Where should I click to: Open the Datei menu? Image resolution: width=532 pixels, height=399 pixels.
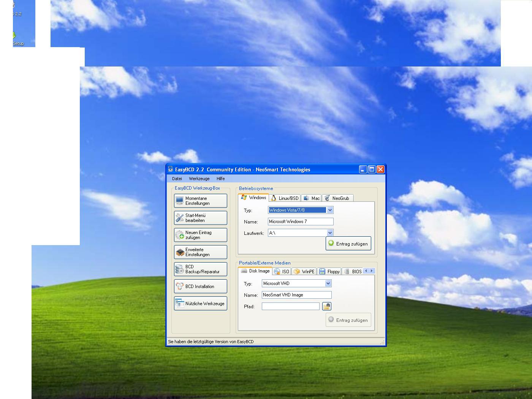click(x=177, y=179)
